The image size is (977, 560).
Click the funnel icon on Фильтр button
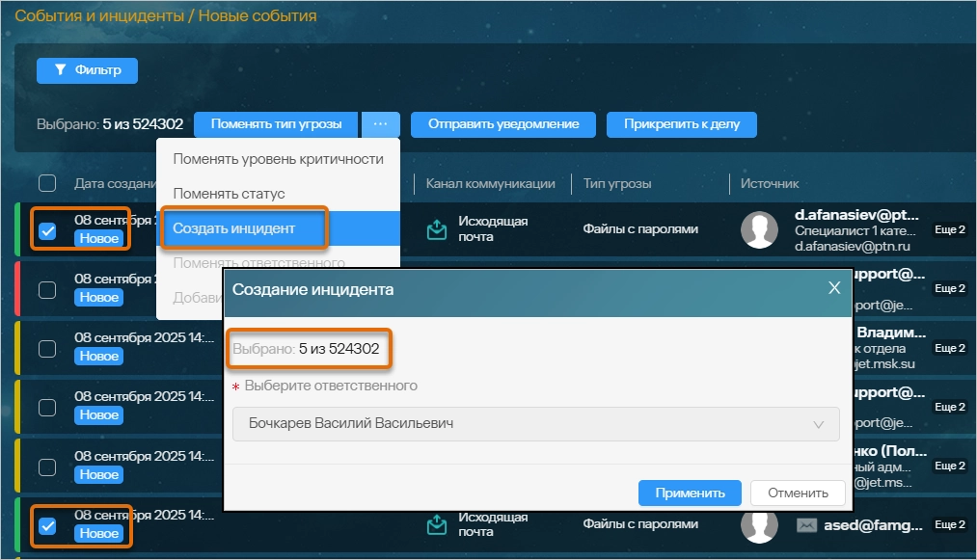coord(60,70)
